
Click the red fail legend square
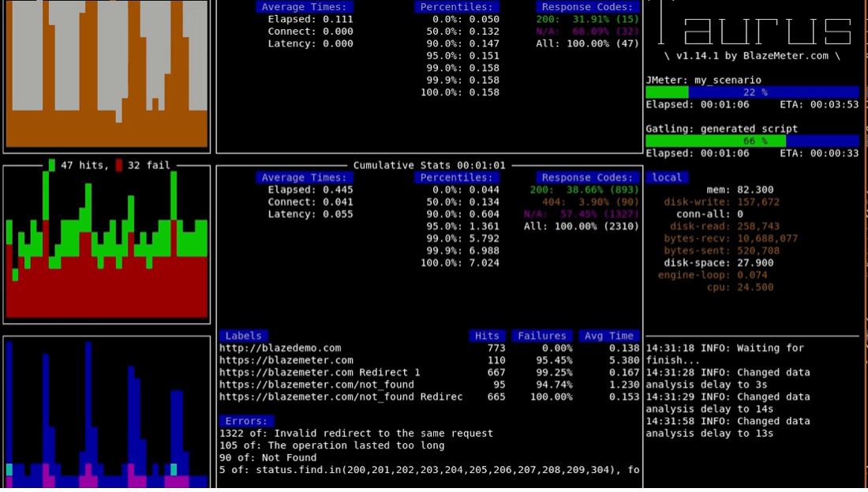pos(118,165)
